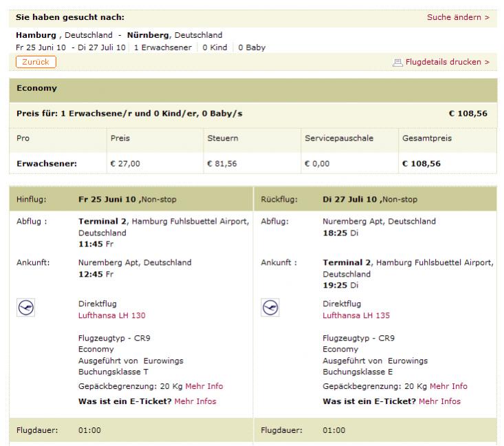Open the Flugdetails drucken link
This screenshot has height=446, width=504.
click(x=447, y=63)
